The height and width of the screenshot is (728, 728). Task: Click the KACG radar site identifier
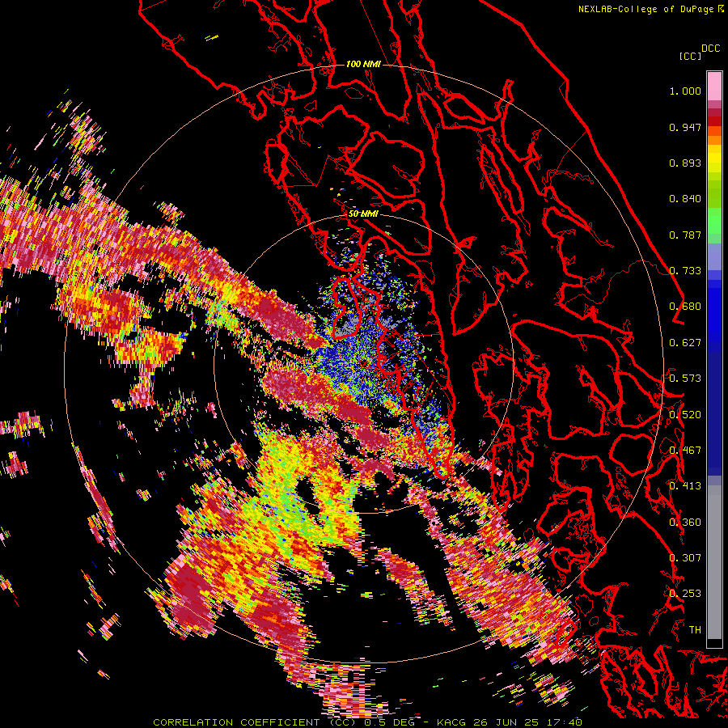tap(451, 722)
